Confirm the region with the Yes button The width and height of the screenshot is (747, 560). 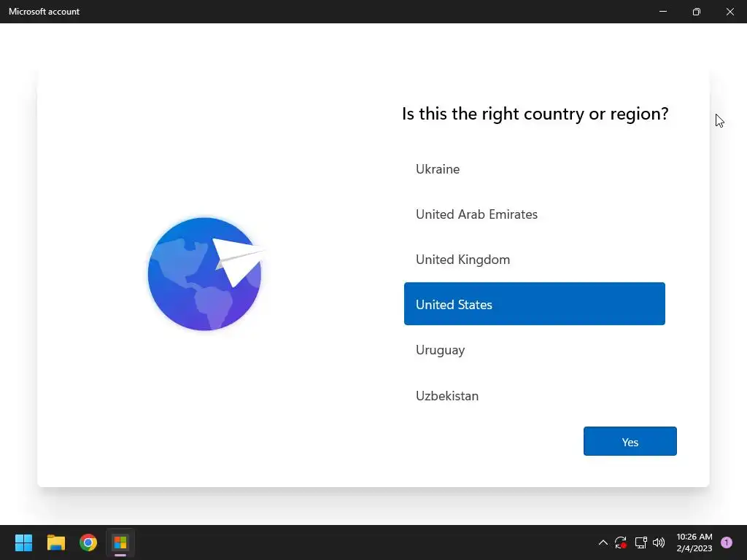(x=630, y=441)
